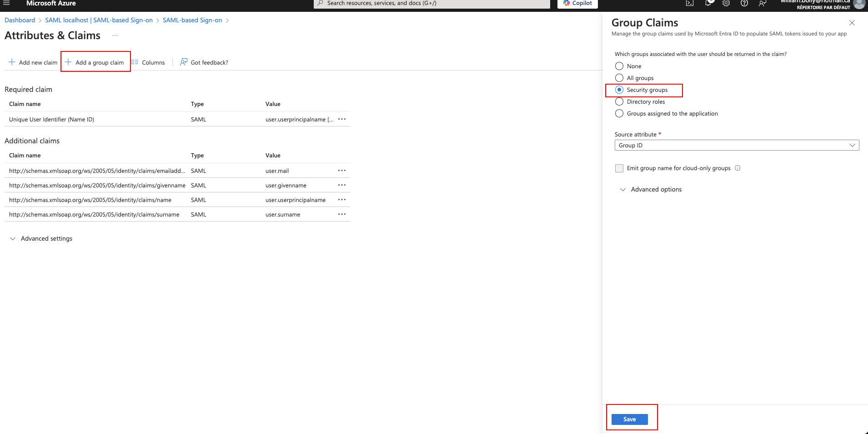Screen dimensions: 868x434
Task: Click the info icon beside cloud-only groups
Action: coord(738,168)
